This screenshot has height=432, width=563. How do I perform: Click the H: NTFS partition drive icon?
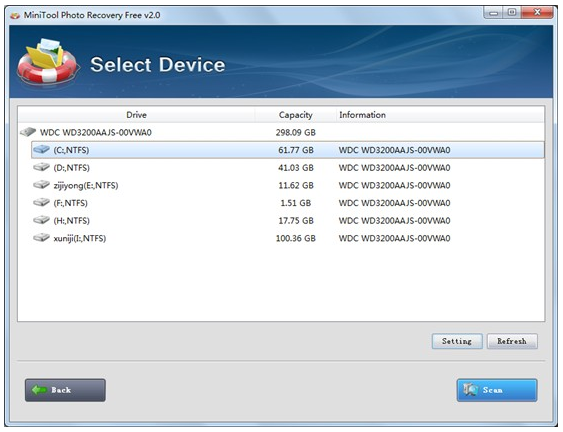(x=41, y=220)
